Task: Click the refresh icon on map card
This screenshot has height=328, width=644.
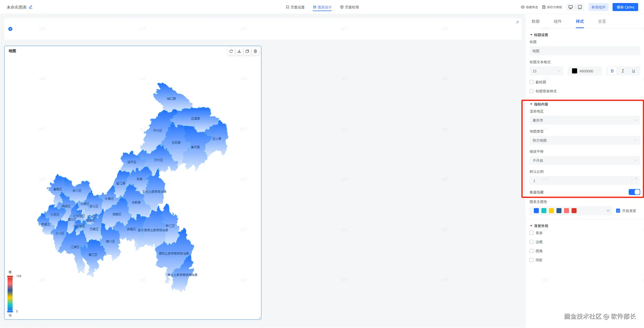Action: 231,51
